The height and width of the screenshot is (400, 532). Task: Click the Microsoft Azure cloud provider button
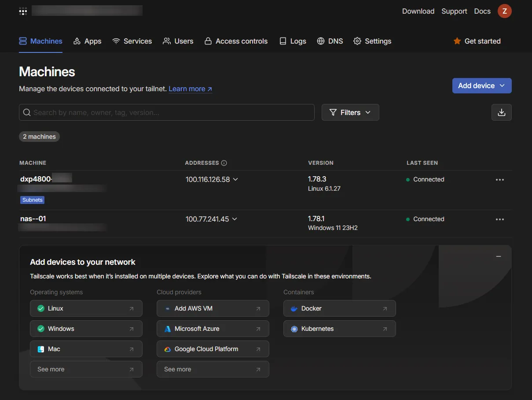[213, 329]
